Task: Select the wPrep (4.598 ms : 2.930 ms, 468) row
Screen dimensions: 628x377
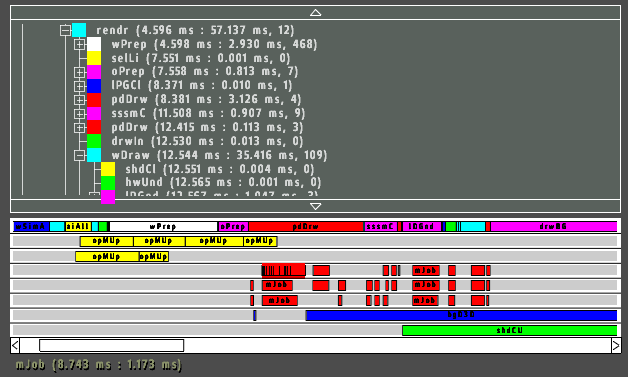Action: tap(214, 44)
